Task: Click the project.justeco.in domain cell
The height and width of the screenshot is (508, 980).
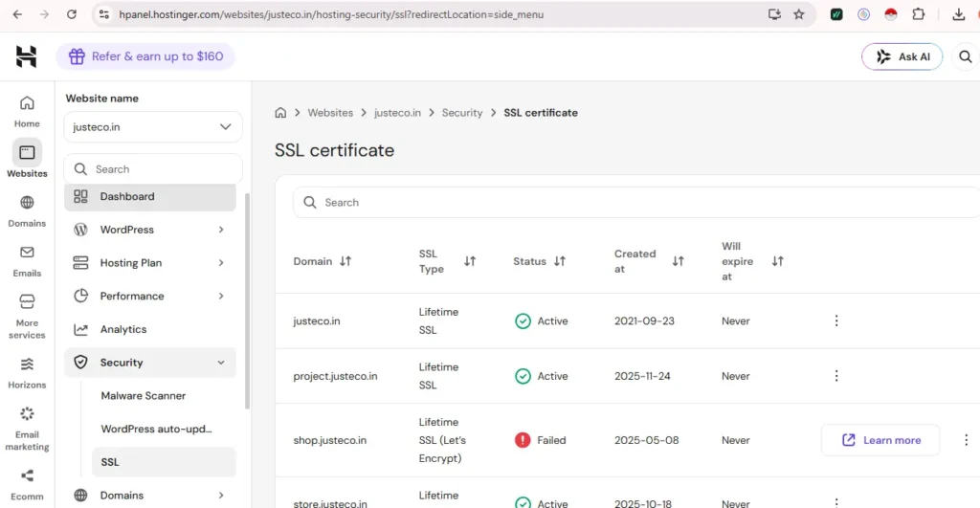Action: 335,376
